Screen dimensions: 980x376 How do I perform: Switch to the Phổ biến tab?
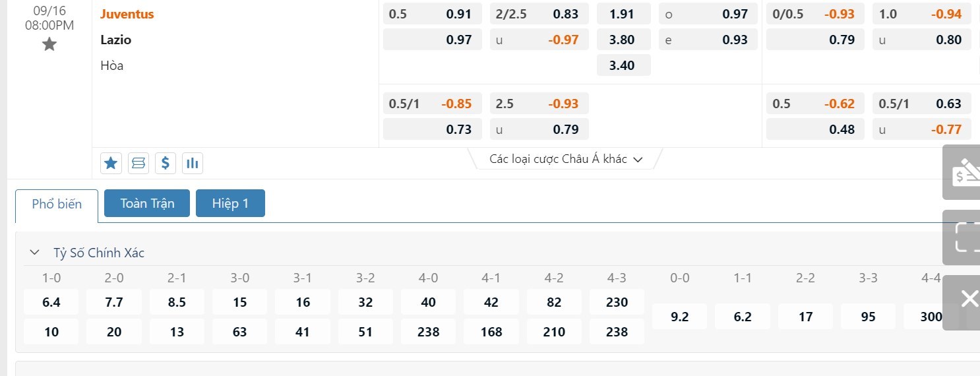(57, 204)
